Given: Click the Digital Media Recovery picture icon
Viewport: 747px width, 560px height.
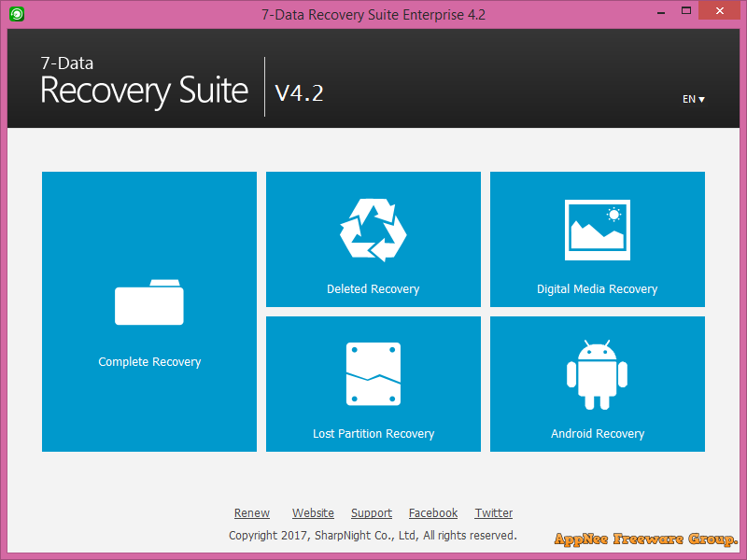Looking at the screenshot, I should pyautogui.click(x=598, y=230).
